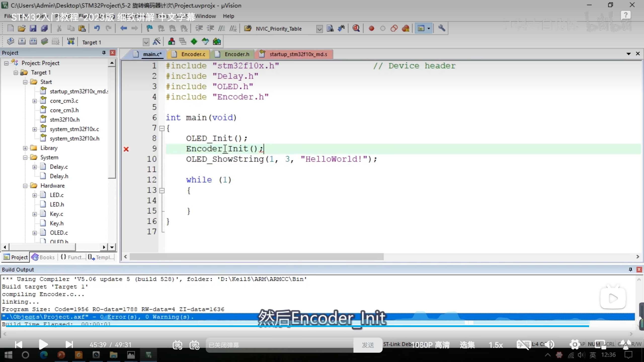
Task: Start the debug session icon
Action: [356, 28]
